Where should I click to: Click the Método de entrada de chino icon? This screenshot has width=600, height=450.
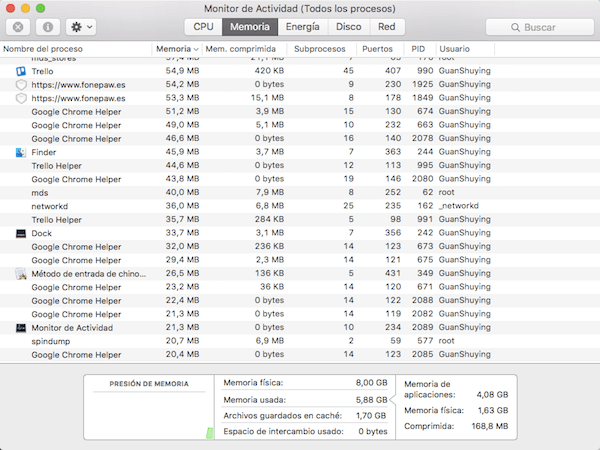click(x=21, y=274)
